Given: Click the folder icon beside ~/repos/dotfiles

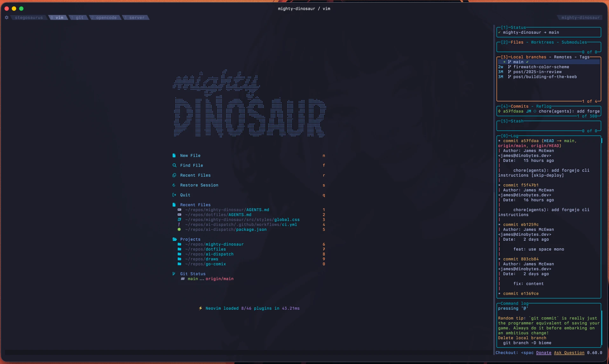Looking at the screenshot, I should click(179, 249).
